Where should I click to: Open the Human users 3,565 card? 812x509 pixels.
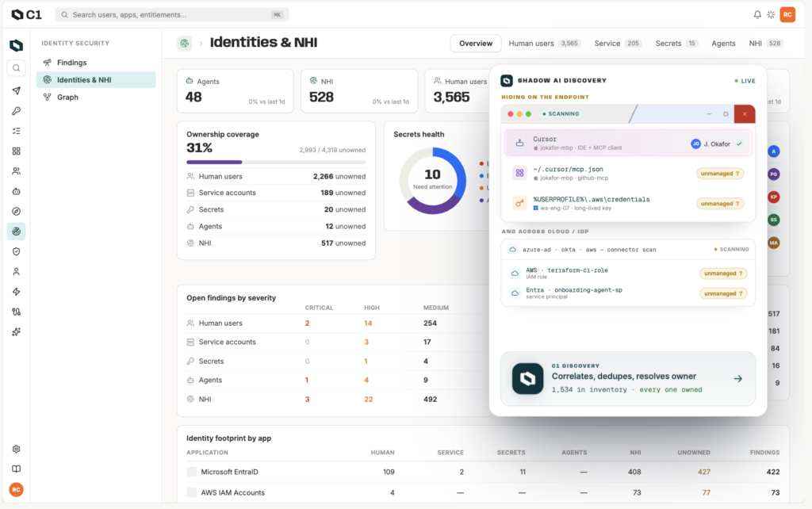point(457,91)
